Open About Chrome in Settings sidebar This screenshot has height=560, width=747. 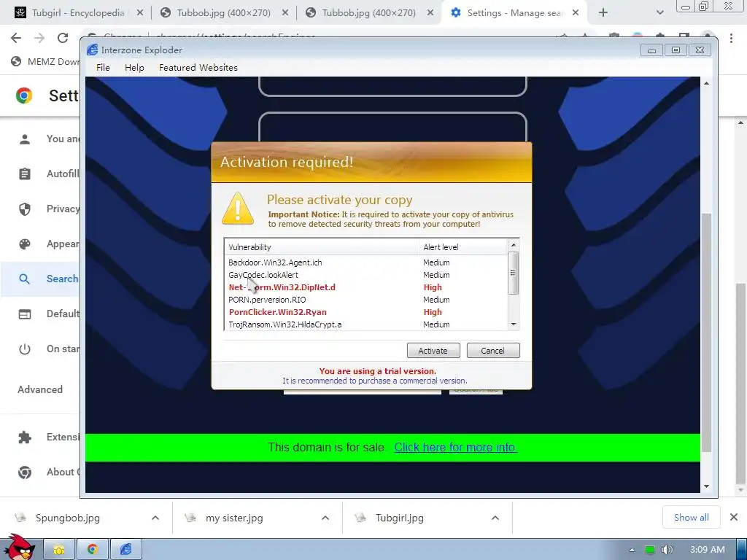41,472
